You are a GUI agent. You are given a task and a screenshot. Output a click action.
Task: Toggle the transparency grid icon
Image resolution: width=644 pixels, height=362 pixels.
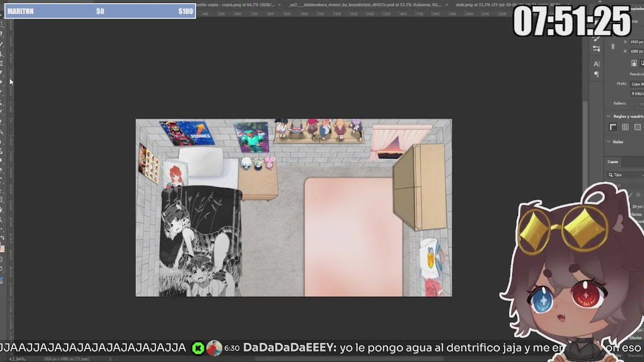[x=637, y=127]
